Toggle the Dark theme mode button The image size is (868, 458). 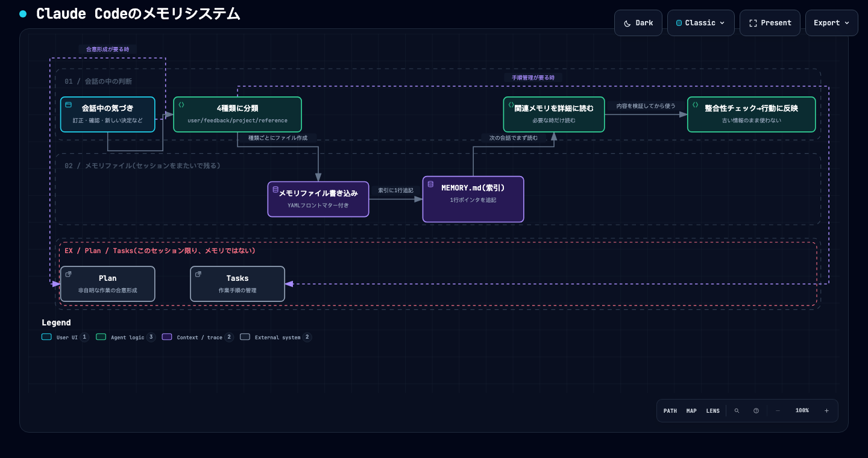pyautogui.click(x=638, y=23)
